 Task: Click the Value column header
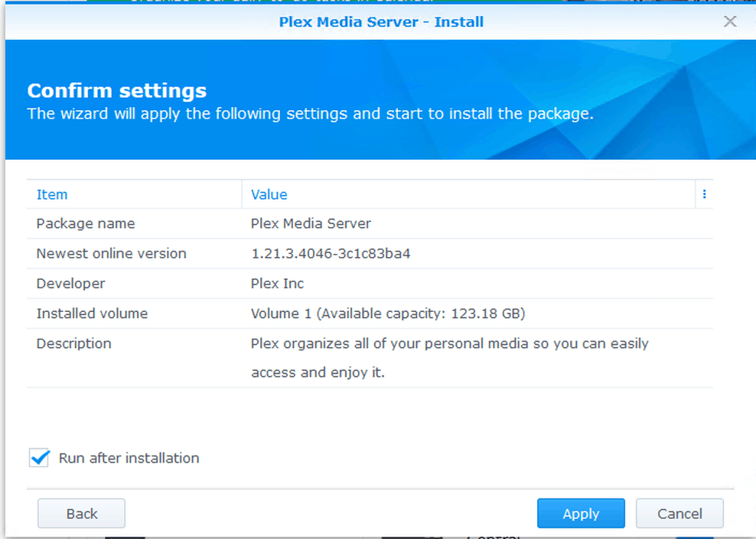click(x=468, y=195)
